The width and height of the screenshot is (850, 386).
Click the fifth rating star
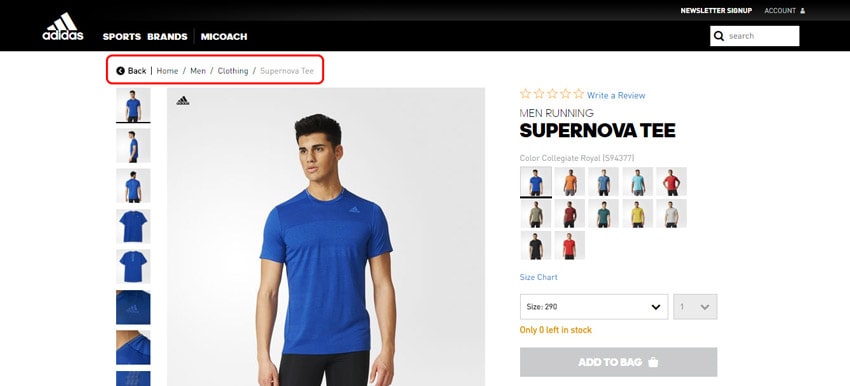(578, 94)
